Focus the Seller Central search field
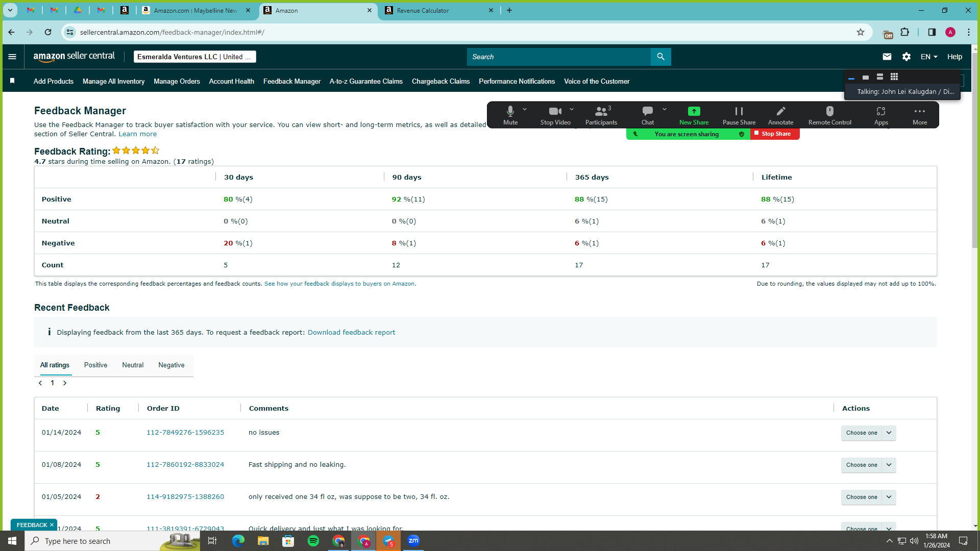 click(559, 57)
